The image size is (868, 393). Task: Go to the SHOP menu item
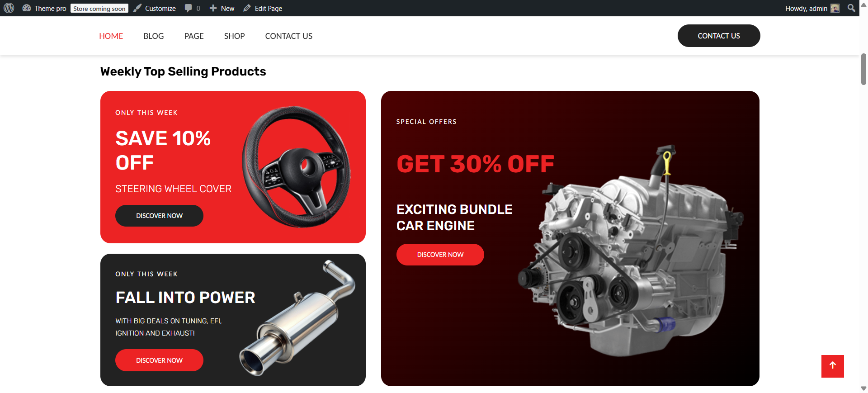[234, 36]
